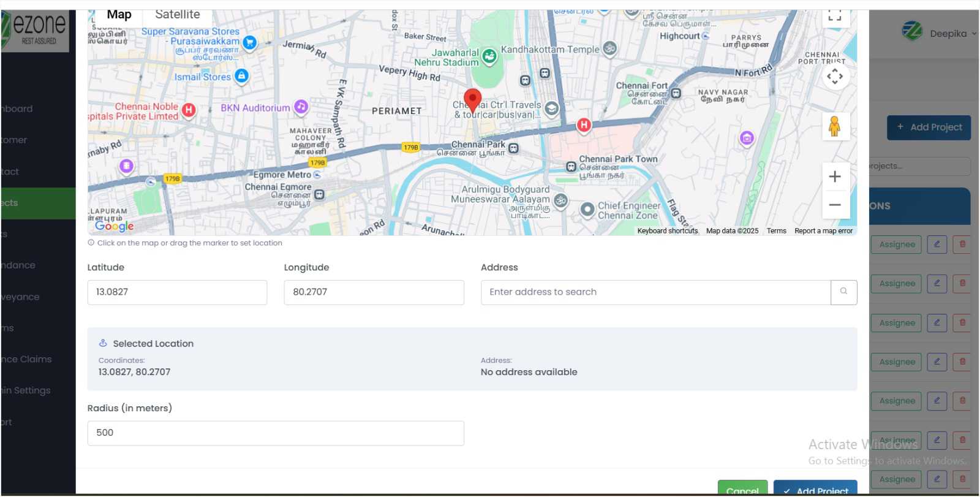
Task: Click the Chennai Park railway station icon
Action: pos(513,148)
